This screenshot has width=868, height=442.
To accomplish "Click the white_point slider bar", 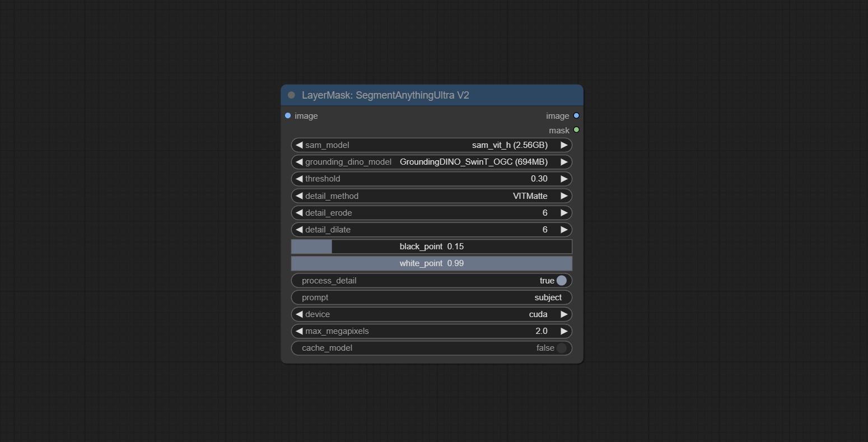I will 431,263.
